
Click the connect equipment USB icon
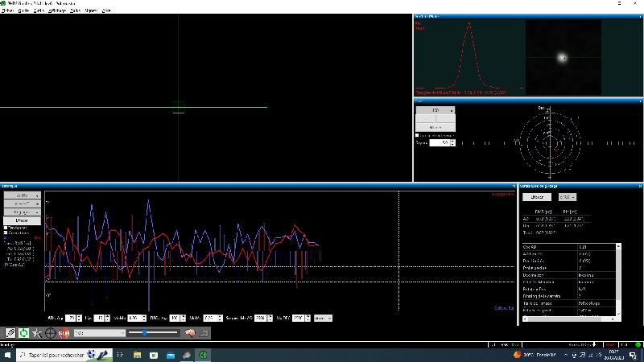coord(10,333)
